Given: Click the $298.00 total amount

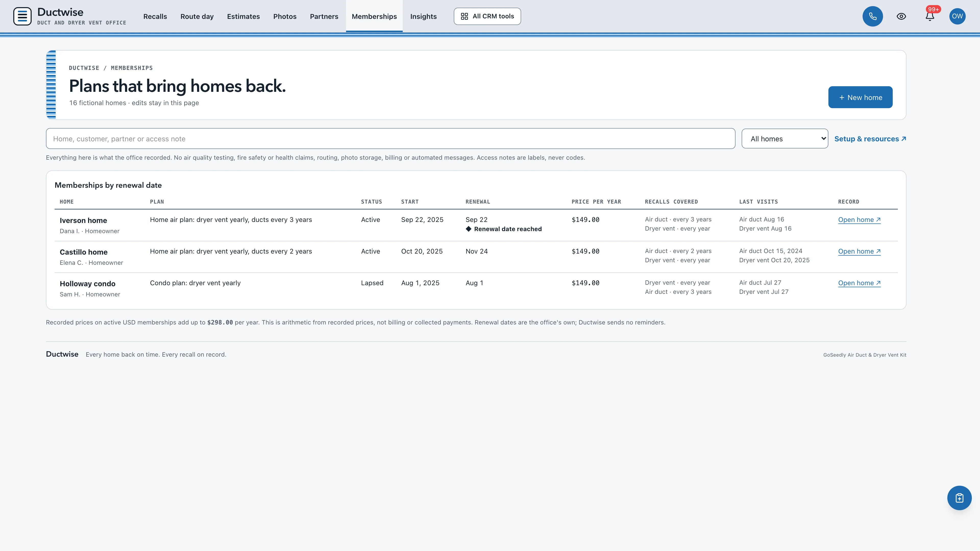Looking at the screenshot, I should pyautogui.click(x=220, y=322).
